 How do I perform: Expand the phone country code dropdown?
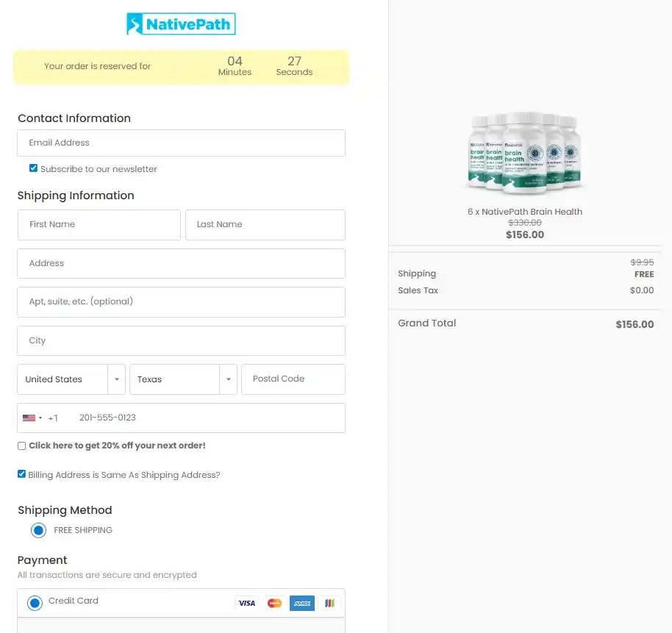pyautogui.click(x=40, y=418)
